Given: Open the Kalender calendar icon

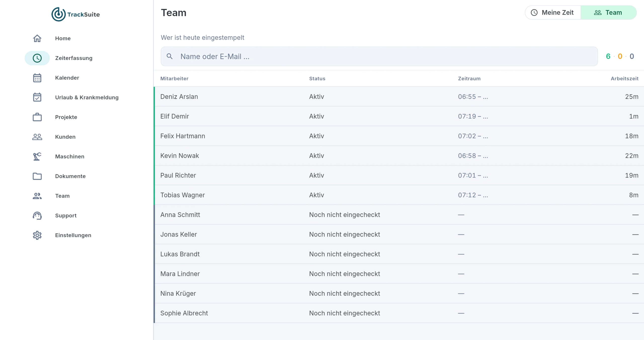Looking at the screenshot, I should pyautogui.click(x=37, y=78).
